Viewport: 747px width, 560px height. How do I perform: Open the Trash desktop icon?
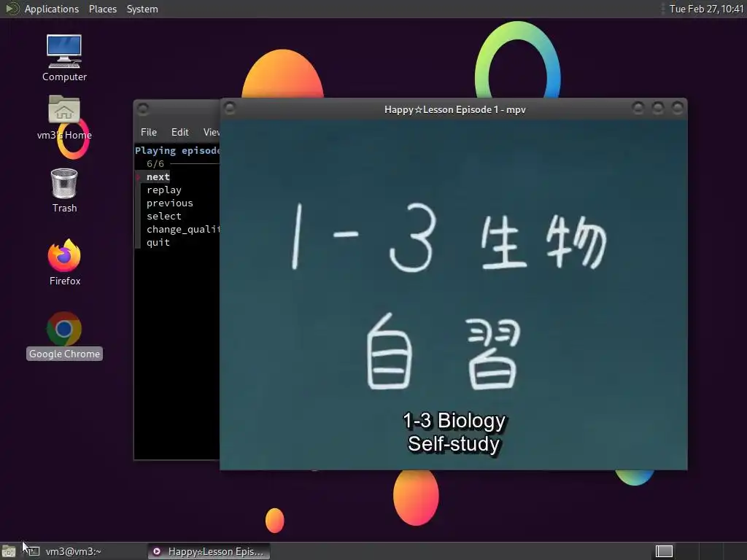coord(64,190)
